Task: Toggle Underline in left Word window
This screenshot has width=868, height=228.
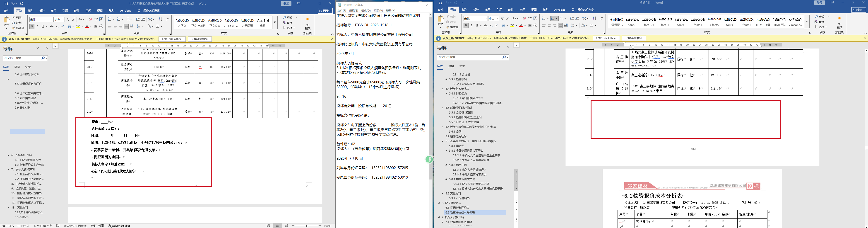Action: pyautogui.click(x=42, y=26)
